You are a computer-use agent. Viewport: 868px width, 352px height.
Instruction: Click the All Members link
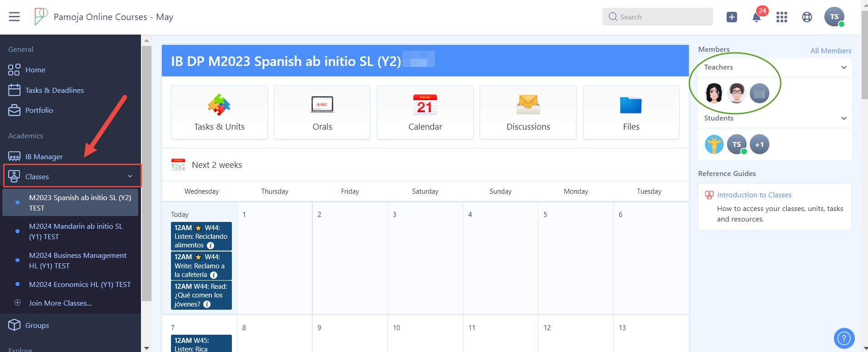coord(830,50)
